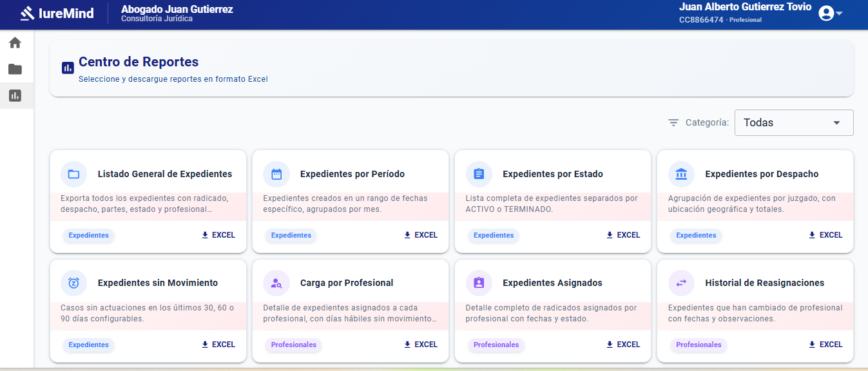Select the Historial de Reasignaciones title
Screen dimensions: 868x371
click(x=764, y=283)
